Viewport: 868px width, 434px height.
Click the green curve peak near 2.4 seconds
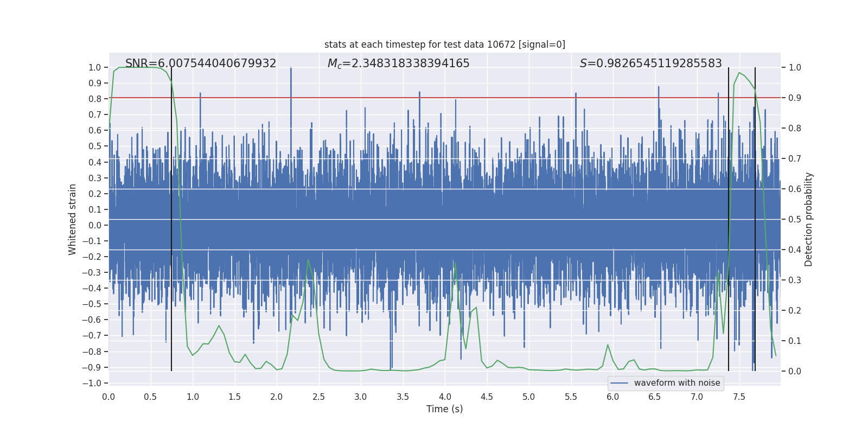click(x=308, y=260)
